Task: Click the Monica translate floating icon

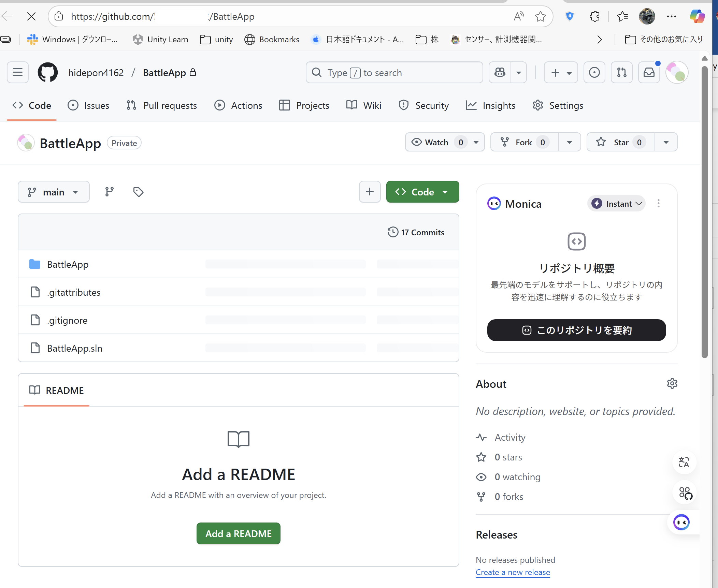Action: [684, 462]
